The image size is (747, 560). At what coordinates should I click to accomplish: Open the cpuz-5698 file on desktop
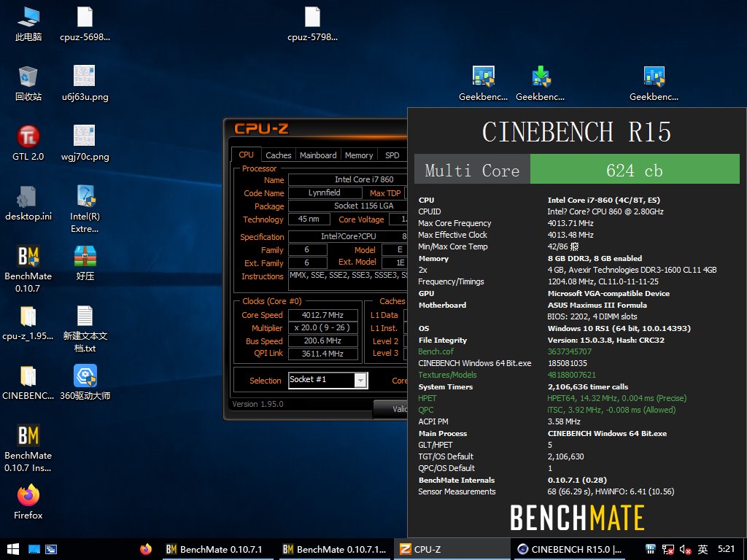pyautogui.click(x=85, y=24)
